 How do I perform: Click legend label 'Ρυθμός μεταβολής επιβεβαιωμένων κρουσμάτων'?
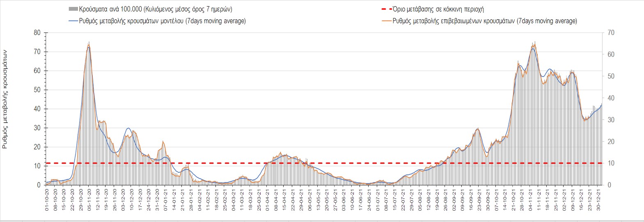pos(485,21)
